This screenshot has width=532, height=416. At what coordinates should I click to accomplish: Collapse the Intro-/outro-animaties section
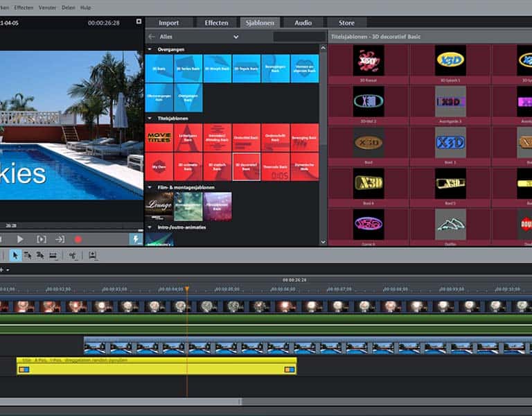(150, 227)
